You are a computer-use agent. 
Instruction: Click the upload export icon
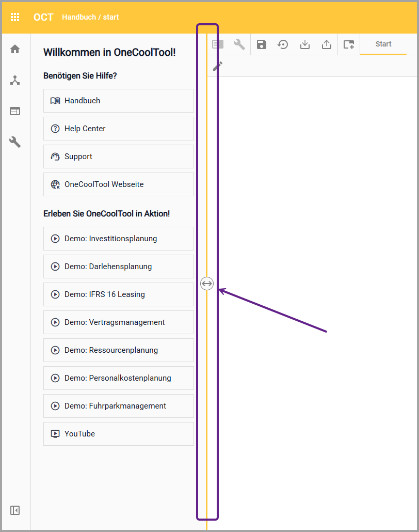pyautogui.click(x=327, y=44)
